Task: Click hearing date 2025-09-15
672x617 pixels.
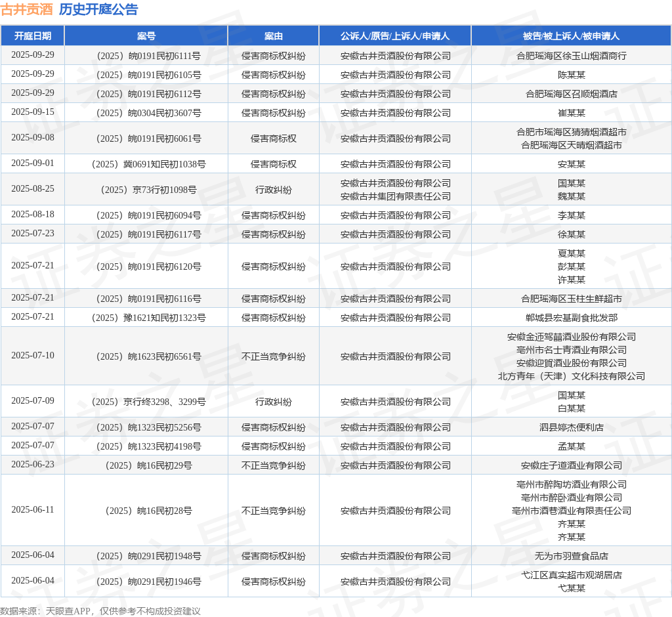Action: click(x=33, y=112)
